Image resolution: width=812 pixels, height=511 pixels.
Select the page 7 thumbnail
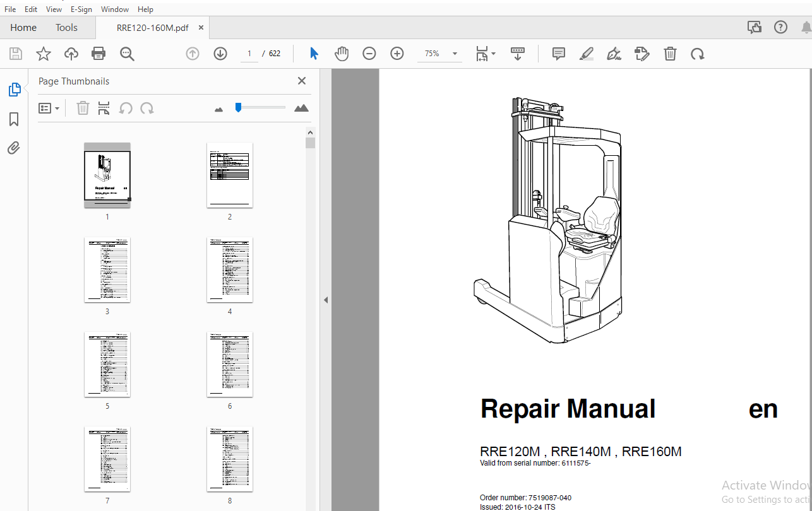107,459
